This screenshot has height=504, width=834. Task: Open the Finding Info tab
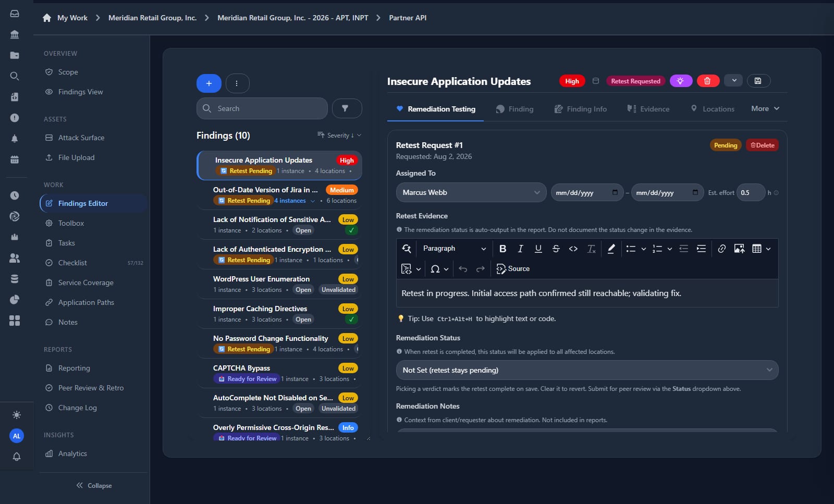click(x=581, y=109)
